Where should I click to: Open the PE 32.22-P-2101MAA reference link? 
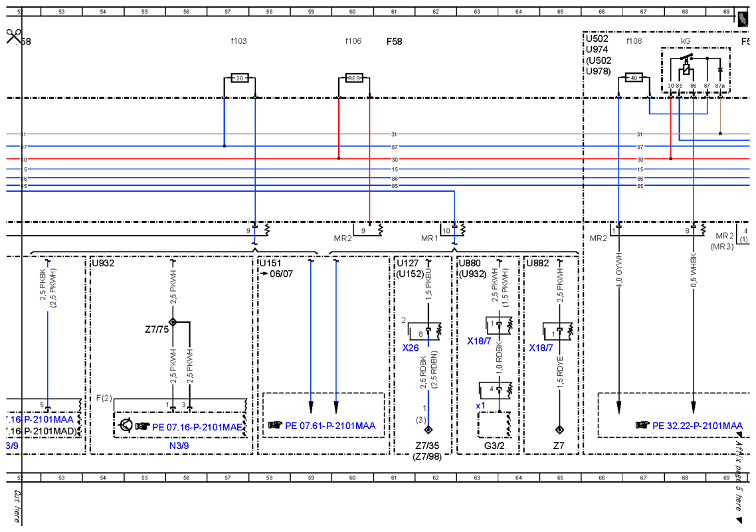pyautogui.click(x=697, y=426)
